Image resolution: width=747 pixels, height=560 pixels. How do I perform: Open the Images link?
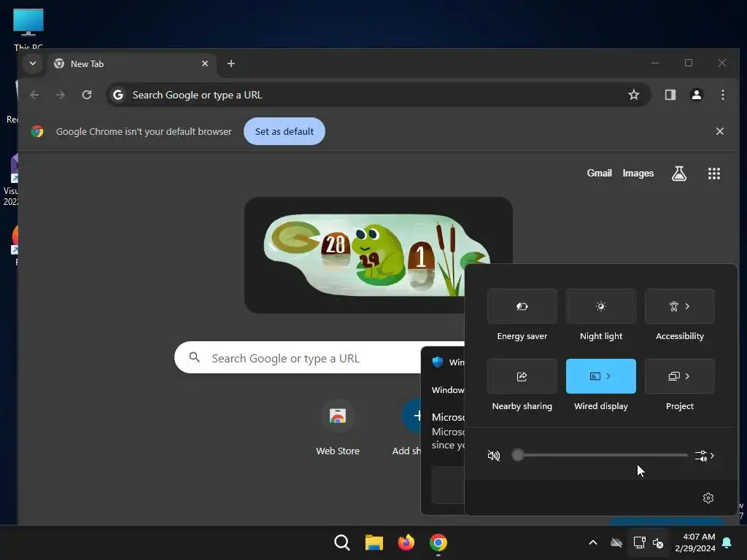click(638, 174)
